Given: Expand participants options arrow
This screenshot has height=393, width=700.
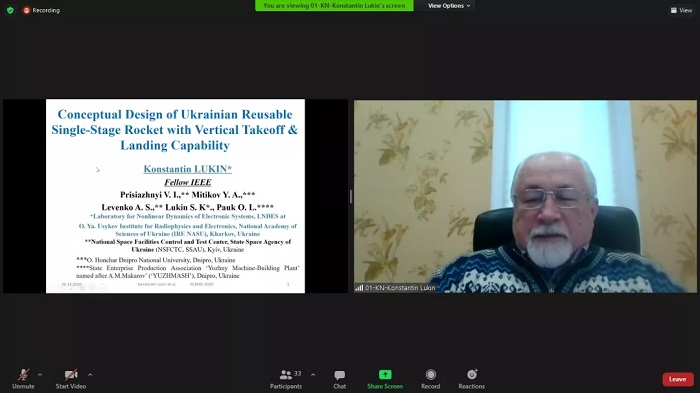Looking at the screenshot, I should 313,375.
